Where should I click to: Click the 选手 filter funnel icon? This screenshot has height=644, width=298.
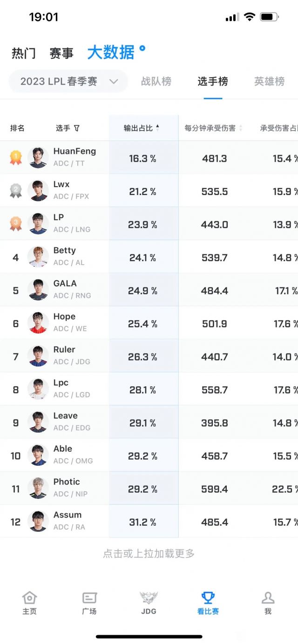coord(77,128)
